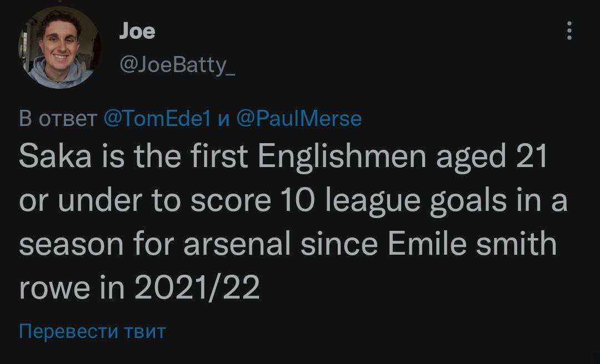Click Перевести твит to translate tweet
This screenshot has width=600, height=364.
coord(92,331)
